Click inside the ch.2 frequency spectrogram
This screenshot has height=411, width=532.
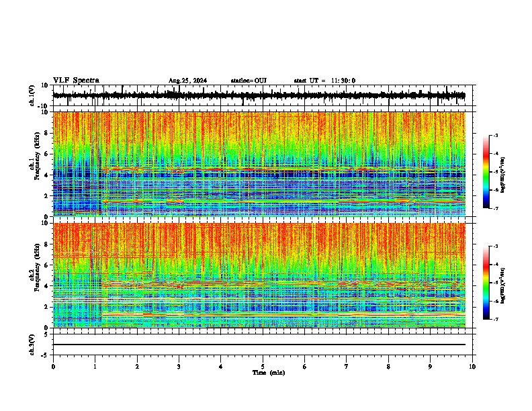click(x=259, y=275)
